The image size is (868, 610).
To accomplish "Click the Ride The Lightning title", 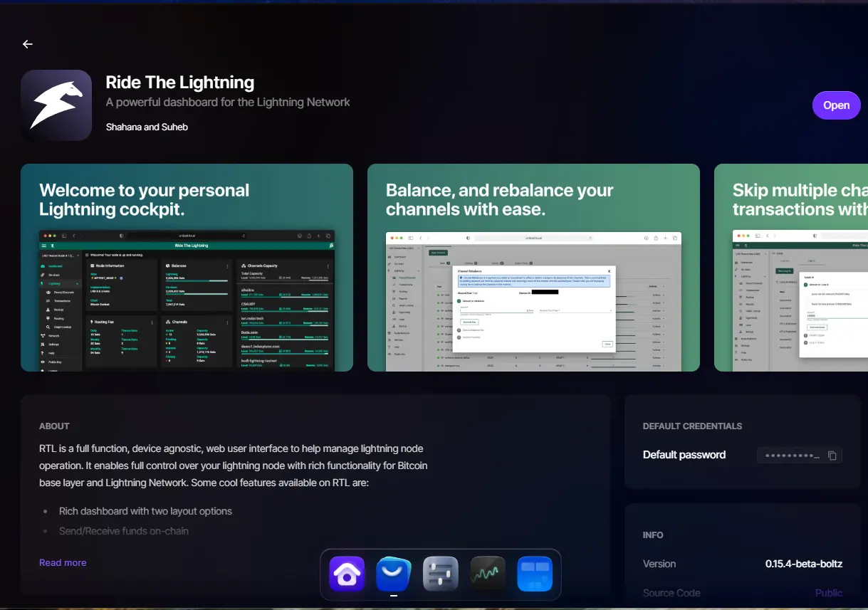I will [180, 83].
